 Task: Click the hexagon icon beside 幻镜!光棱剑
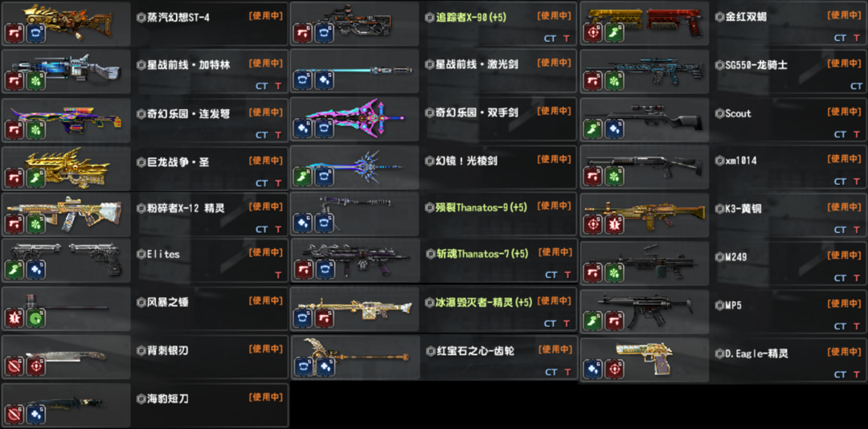pos(429,161)
